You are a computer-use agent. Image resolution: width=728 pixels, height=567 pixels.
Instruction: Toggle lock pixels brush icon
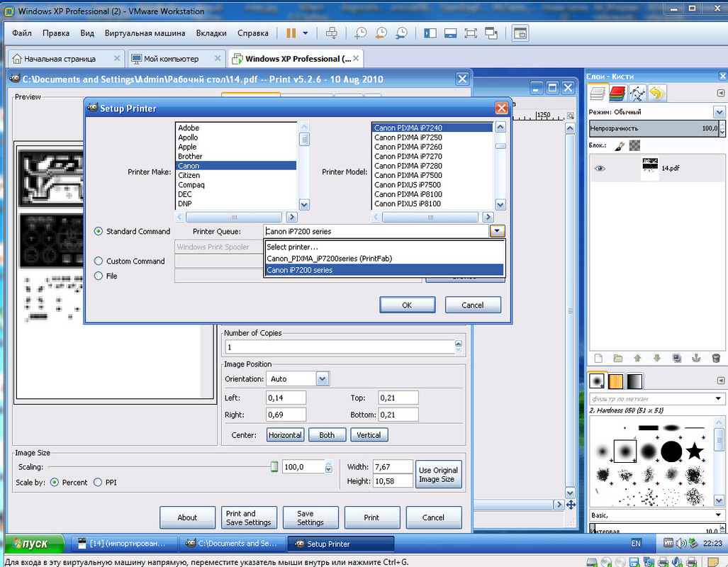click(620, 146)
